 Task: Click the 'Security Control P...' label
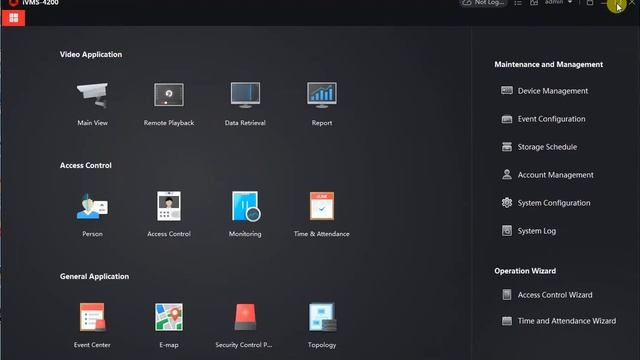(x=244, y=345)
